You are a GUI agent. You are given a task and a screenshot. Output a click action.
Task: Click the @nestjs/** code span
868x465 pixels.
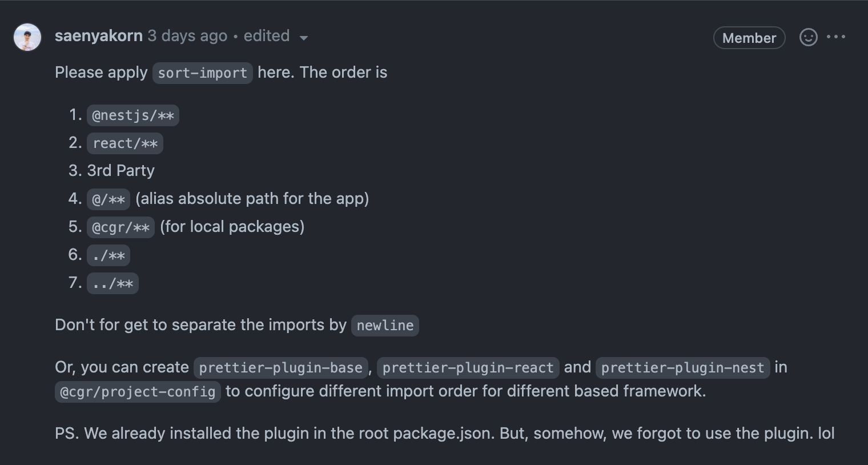133,115
